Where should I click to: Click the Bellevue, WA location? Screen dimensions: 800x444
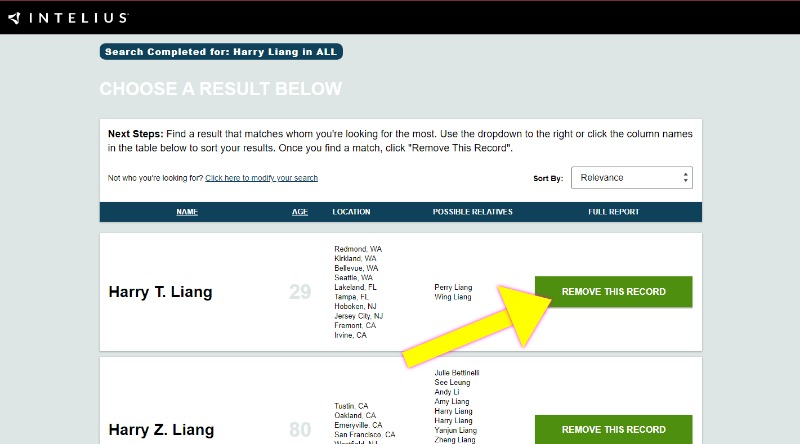[x=356, y=268]
